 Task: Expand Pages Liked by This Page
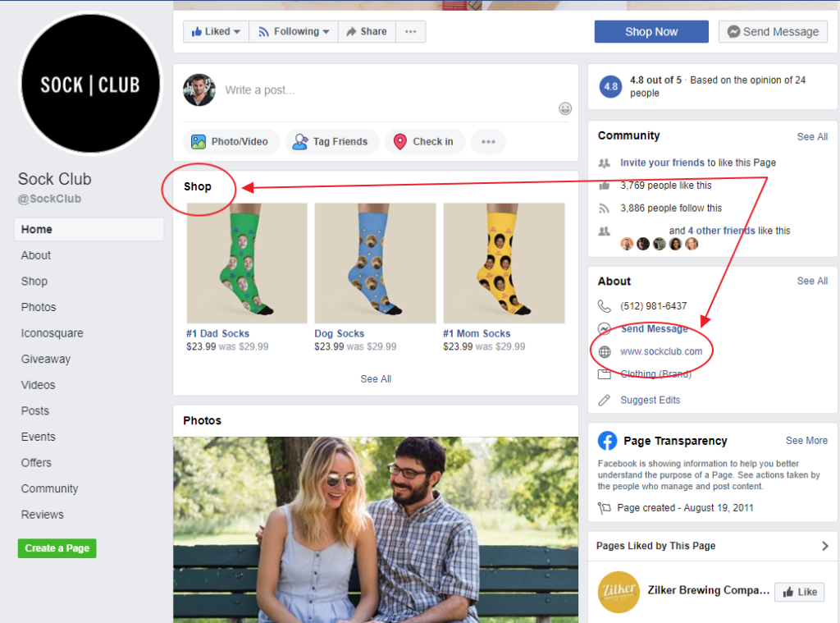point(826,546)
